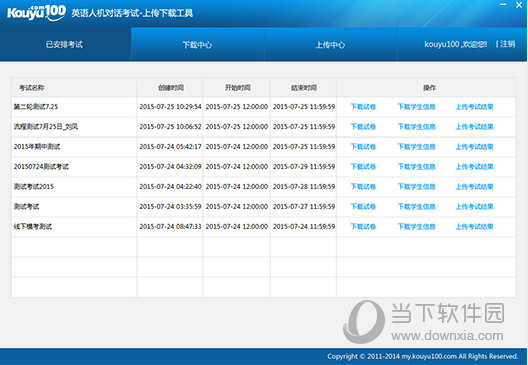Screen dimensions: 528x365
Task: Click the 结束时间 column header
Action: point(304,88)
